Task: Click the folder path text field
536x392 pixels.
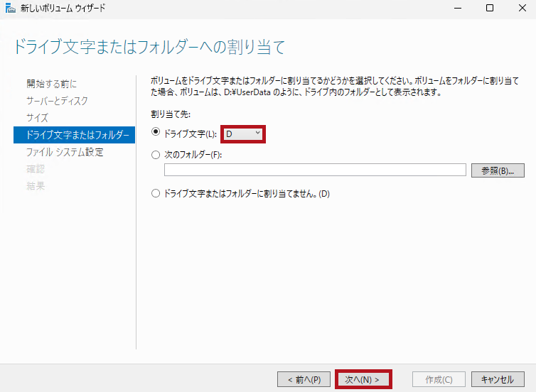Action: pyautogui.click(x=315, y=170)
